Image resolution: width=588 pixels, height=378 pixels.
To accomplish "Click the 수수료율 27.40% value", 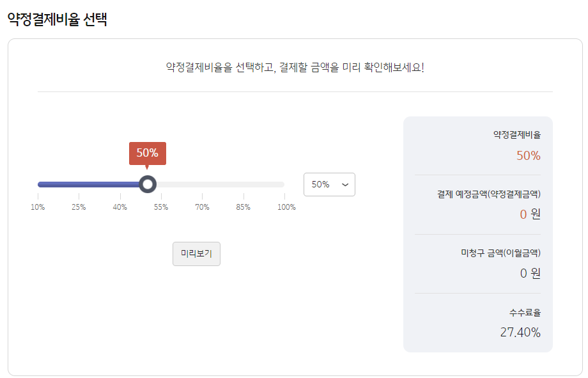I will (x=521, y=332).
